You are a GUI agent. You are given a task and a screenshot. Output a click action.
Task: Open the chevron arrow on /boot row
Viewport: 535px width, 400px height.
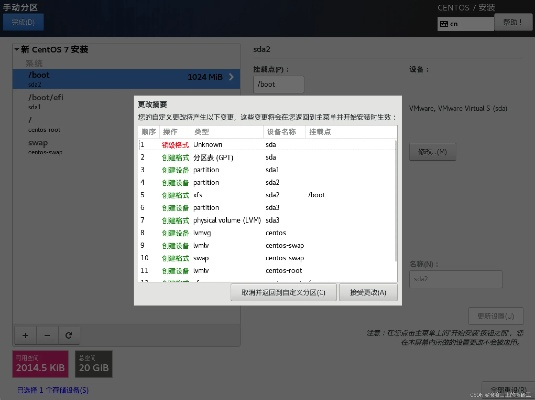(x=231, y=77)
